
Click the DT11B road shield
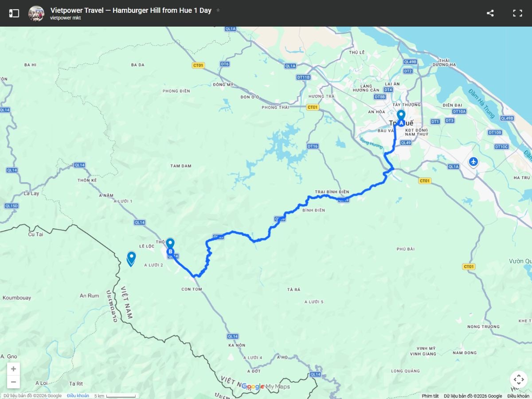point(304,77)
